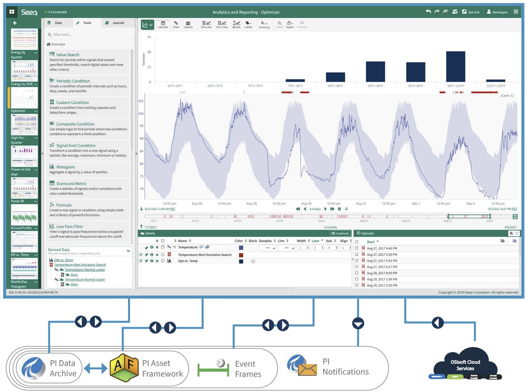532x392 pixels.
Task: Check capsule Aug 29, 2017 1:08 PM
Action: pyautogui.click(x=357, y=279)
